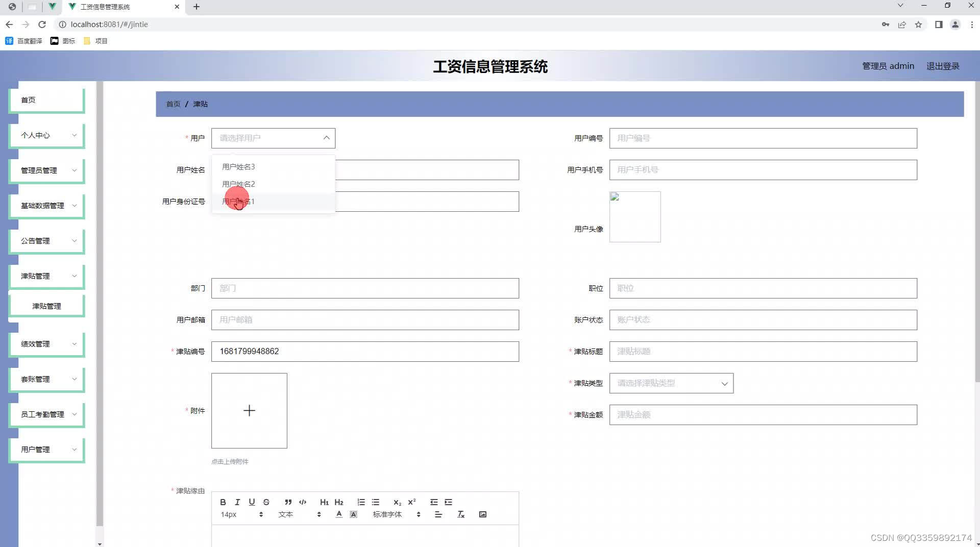The image size is (980, 547).
Task: Choose 用户姓名2 from the dropdown list
Action: coord(274,184)
